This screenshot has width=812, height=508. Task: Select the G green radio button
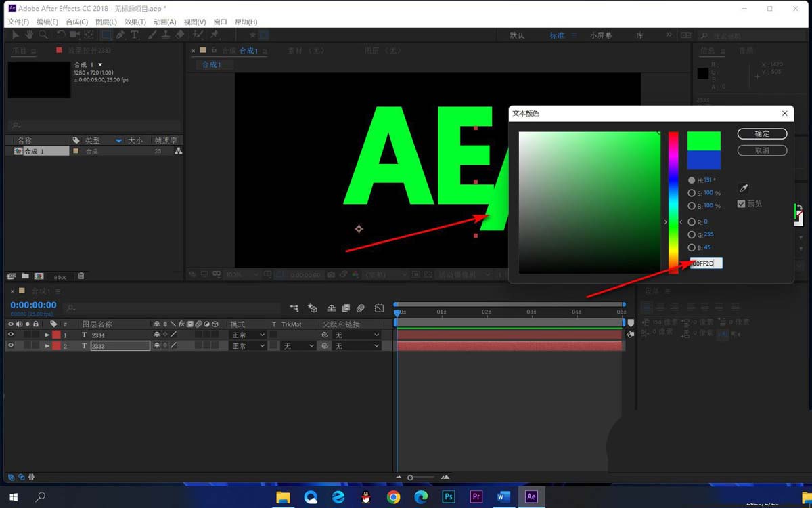pos(692,234)
